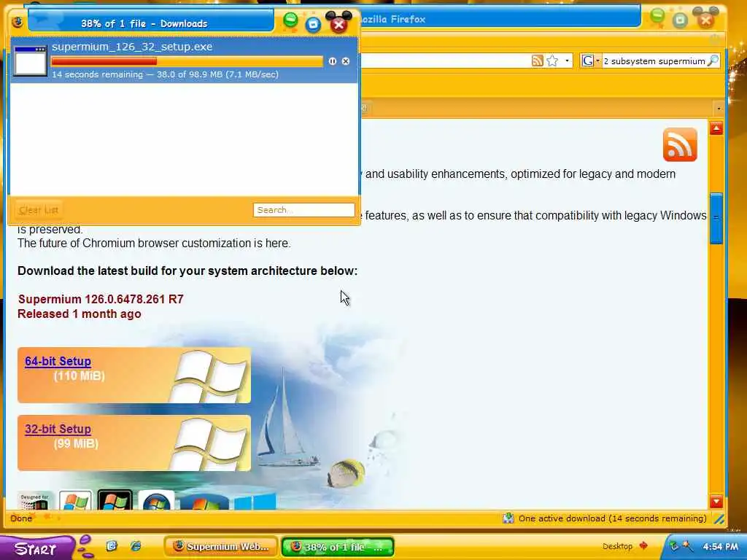Minimize the Firefox window with green button
747x560 pixels.
coord(657,17)
